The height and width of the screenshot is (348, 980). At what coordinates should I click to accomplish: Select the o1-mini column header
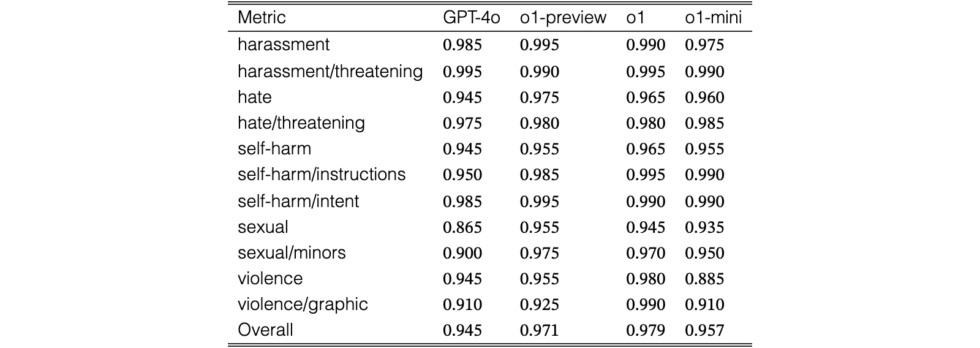point(713,17)
